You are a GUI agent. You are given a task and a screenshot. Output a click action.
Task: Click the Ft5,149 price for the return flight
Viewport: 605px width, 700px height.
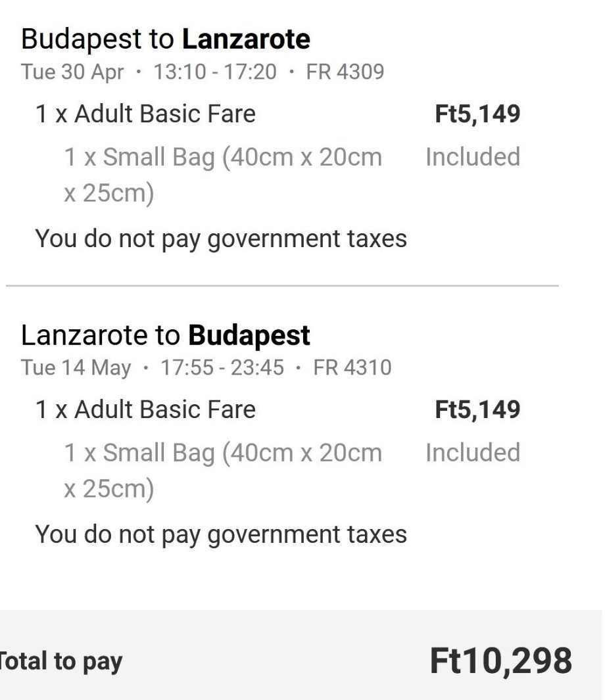477,409
